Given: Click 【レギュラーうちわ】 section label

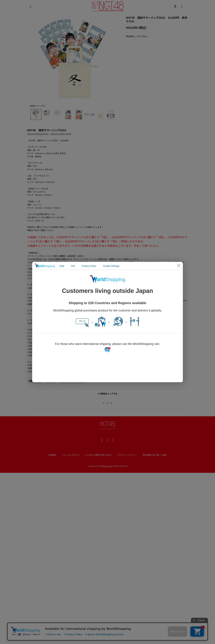Looking at the screenshot, I should 37,147.
